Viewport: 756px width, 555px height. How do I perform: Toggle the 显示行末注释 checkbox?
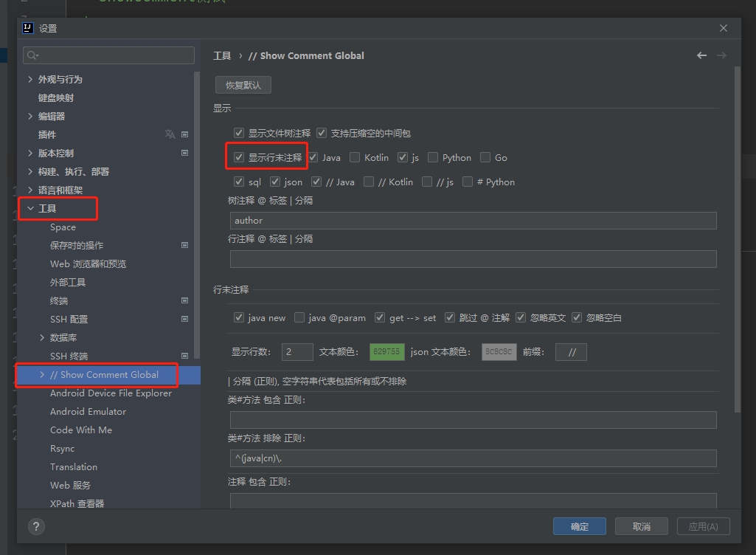239,157
